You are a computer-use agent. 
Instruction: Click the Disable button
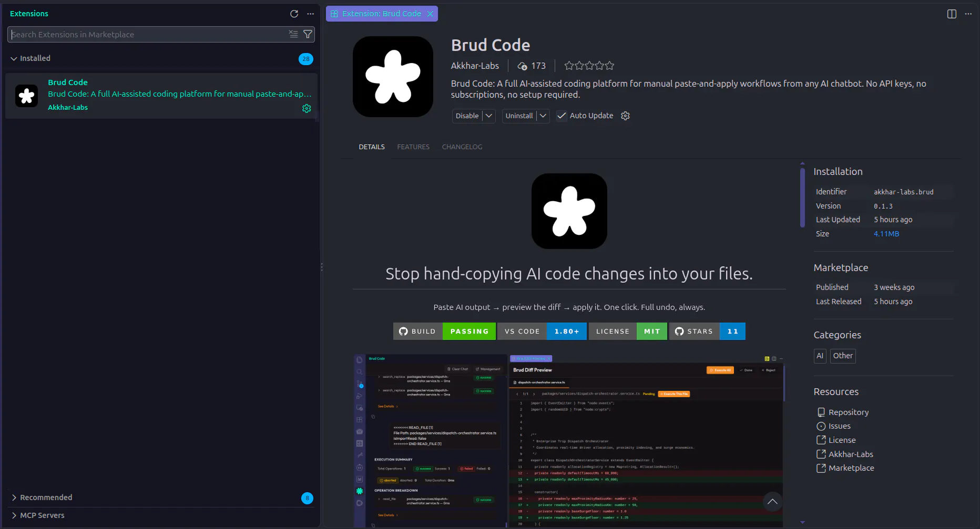coord(467,116)
